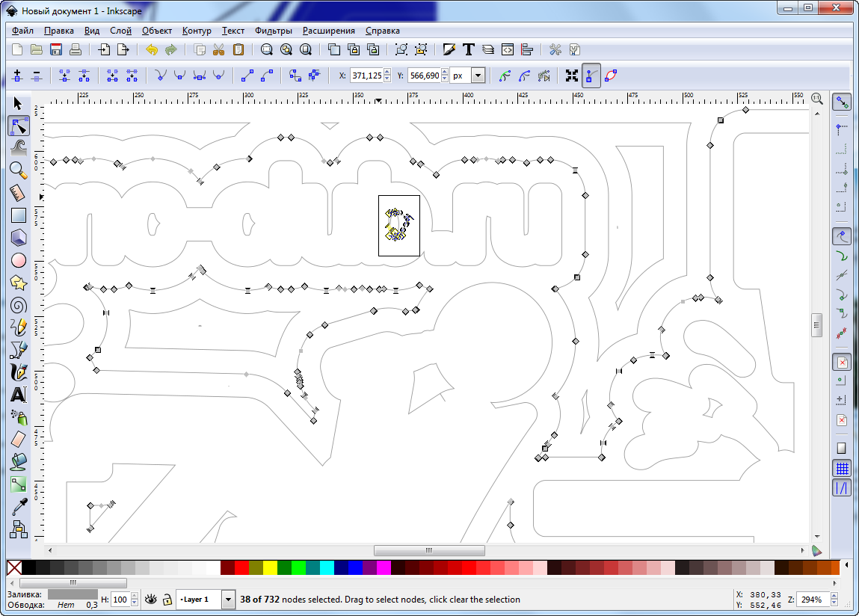Select the Ellipse circle tool

tap(18, 260)
